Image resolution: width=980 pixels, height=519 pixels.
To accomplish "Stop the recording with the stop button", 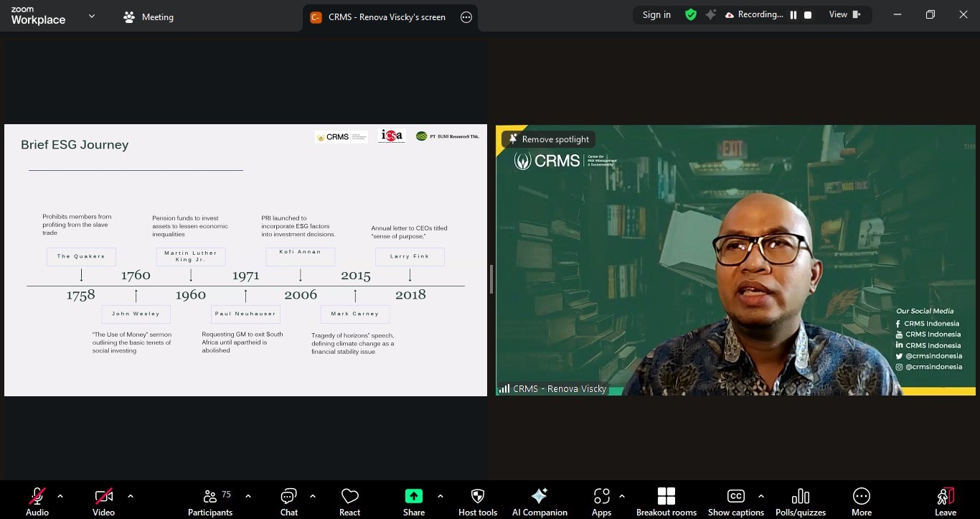I will pyautogui.click(x=809, y=14).
